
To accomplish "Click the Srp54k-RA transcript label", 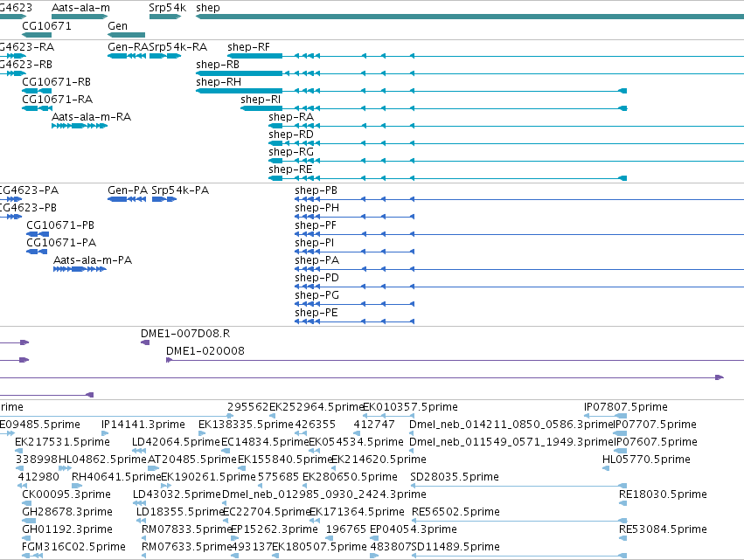I will [x=178, y=47].
